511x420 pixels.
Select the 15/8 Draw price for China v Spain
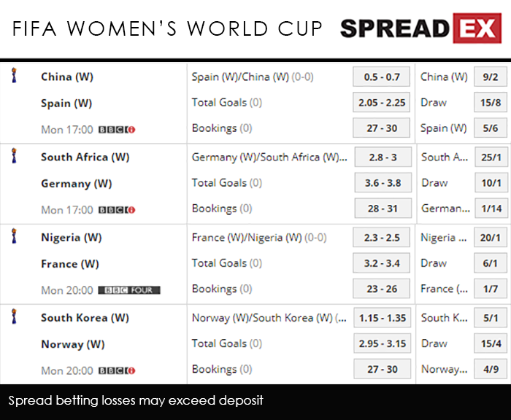point(490,103)
